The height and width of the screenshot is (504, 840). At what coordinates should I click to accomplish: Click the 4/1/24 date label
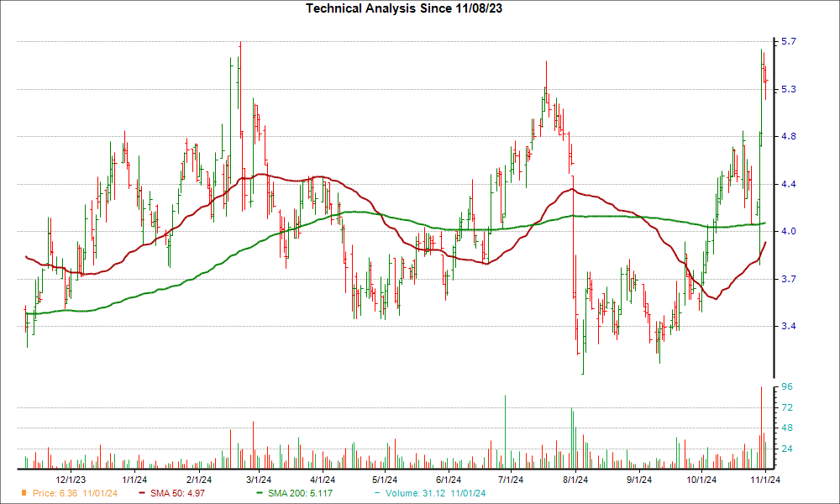(322, 480)
